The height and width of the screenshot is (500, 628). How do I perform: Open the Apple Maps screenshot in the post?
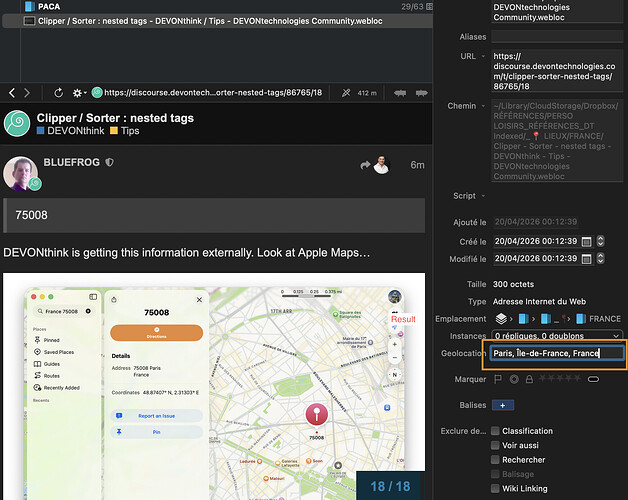214,386
